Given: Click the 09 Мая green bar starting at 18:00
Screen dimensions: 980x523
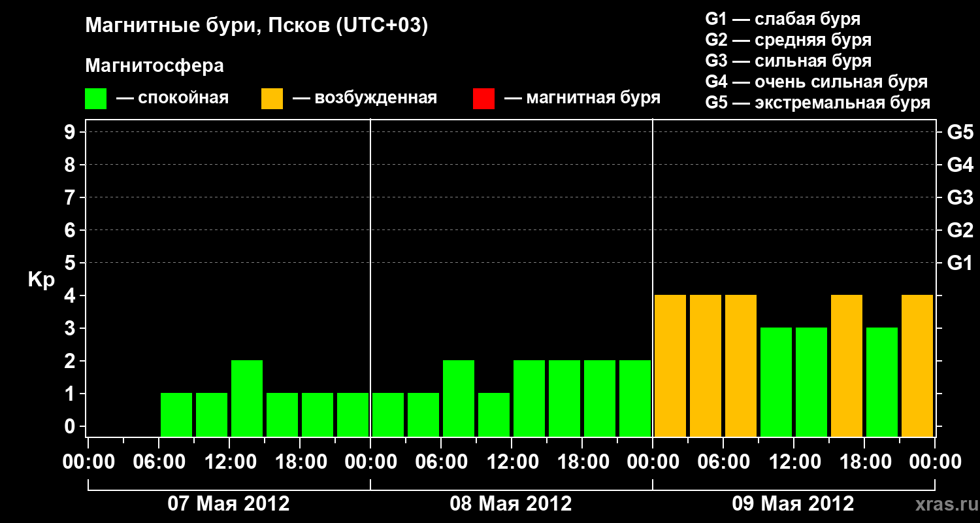Looking at the screenshot, I should coord(882,382).
